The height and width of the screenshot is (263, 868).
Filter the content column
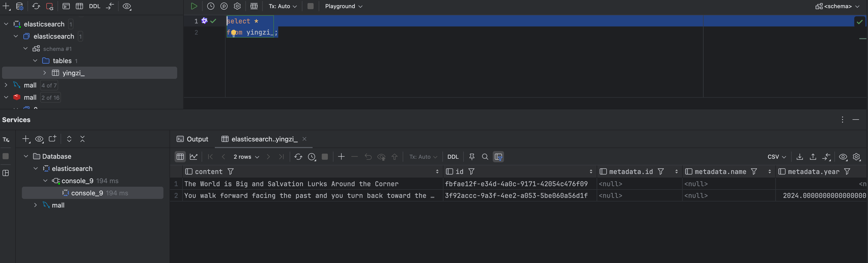click(x=231, y=172)
